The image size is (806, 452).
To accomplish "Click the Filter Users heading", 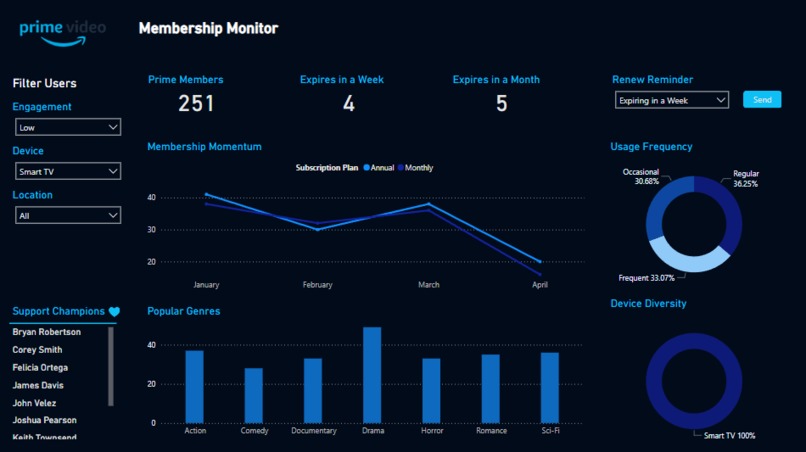I will (44, 83).
